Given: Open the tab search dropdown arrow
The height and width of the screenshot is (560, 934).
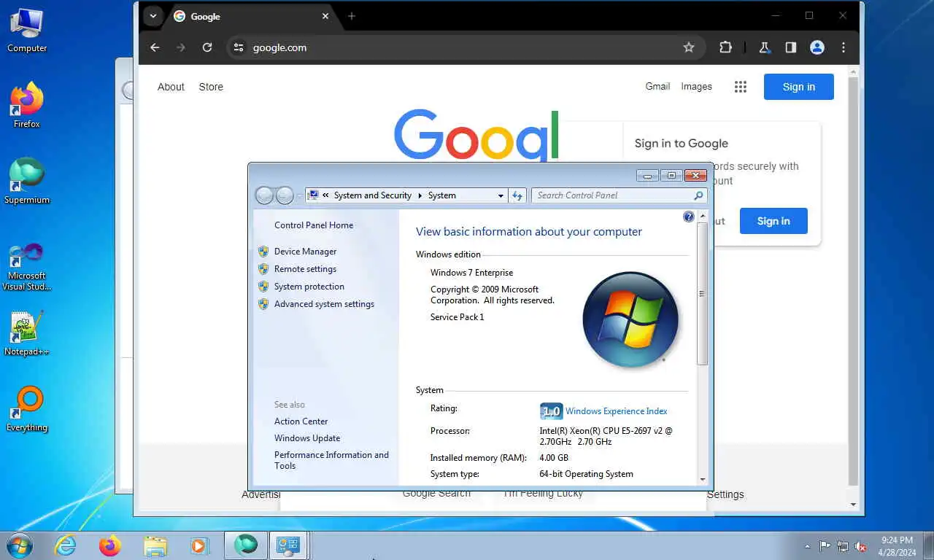Looking at the screenshot, I should 153,16.
